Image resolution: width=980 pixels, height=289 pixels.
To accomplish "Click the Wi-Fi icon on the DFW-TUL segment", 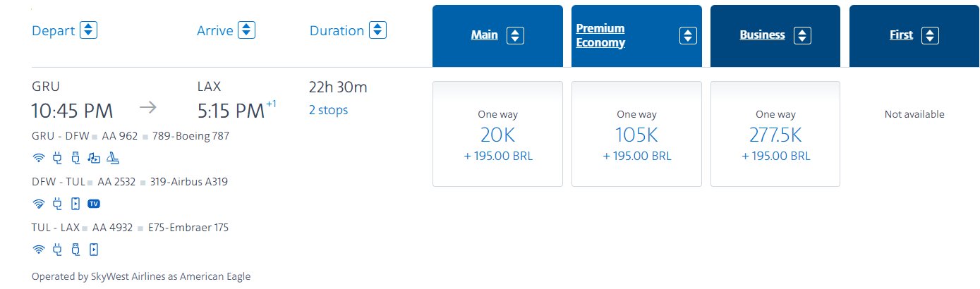I will tap(40, 204).
